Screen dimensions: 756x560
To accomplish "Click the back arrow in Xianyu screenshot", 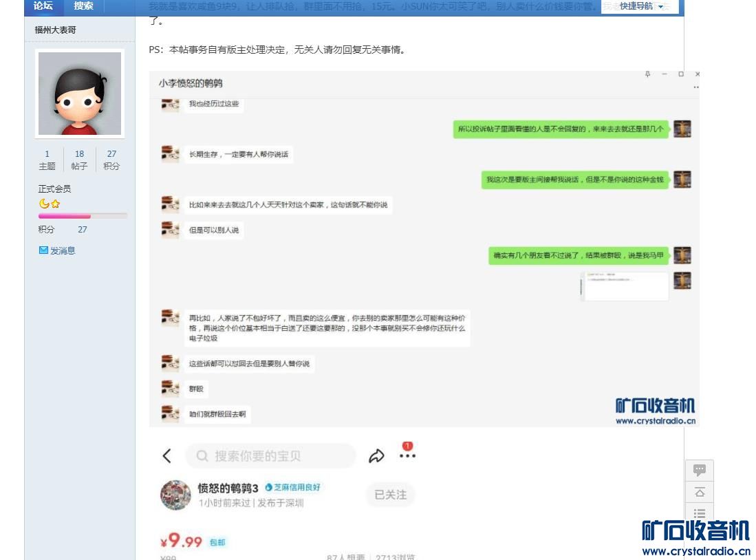I will point(167,456).
